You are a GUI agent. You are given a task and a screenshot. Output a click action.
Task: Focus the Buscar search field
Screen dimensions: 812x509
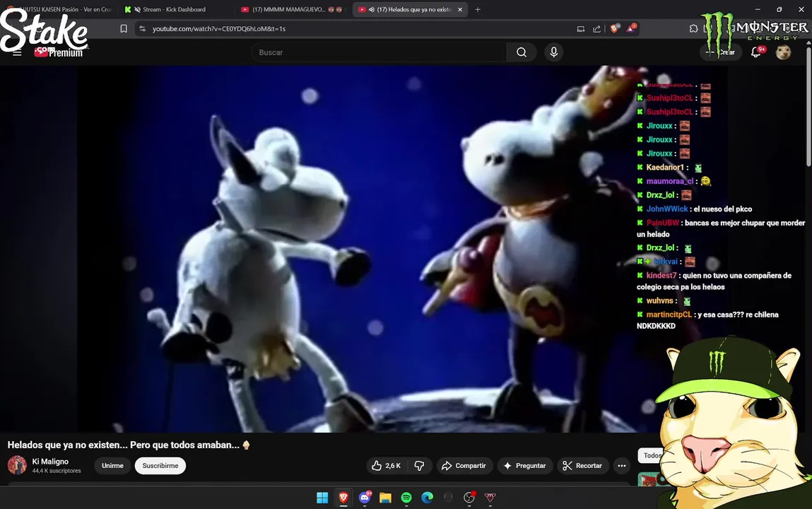point(379,52)
